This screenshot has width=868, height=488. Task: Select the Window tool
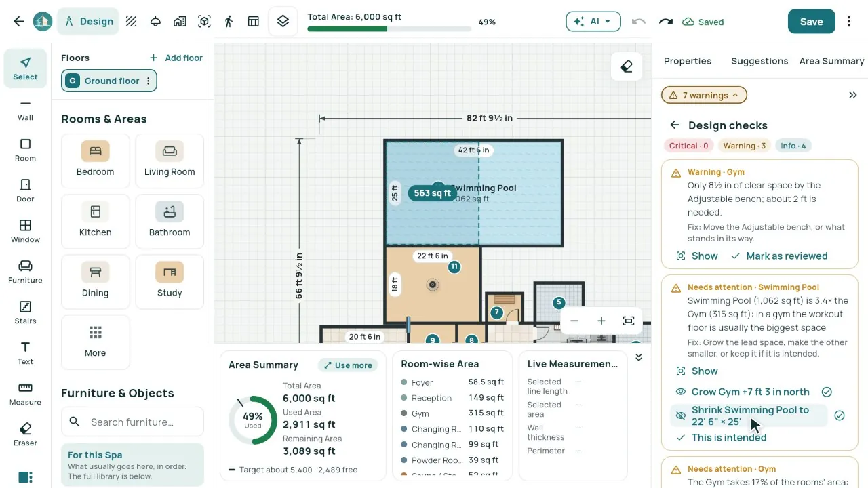click(25, 232)
